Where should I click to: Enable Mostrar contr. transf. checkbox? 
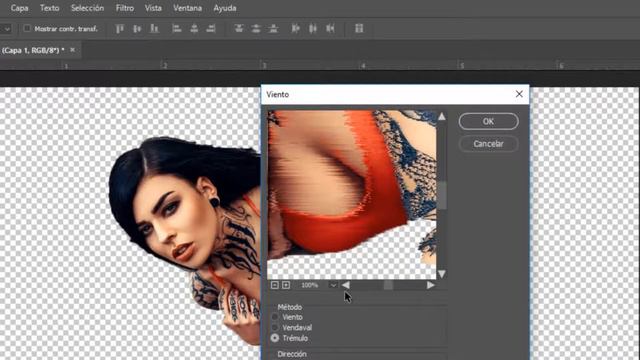click(x=27, y=29)
